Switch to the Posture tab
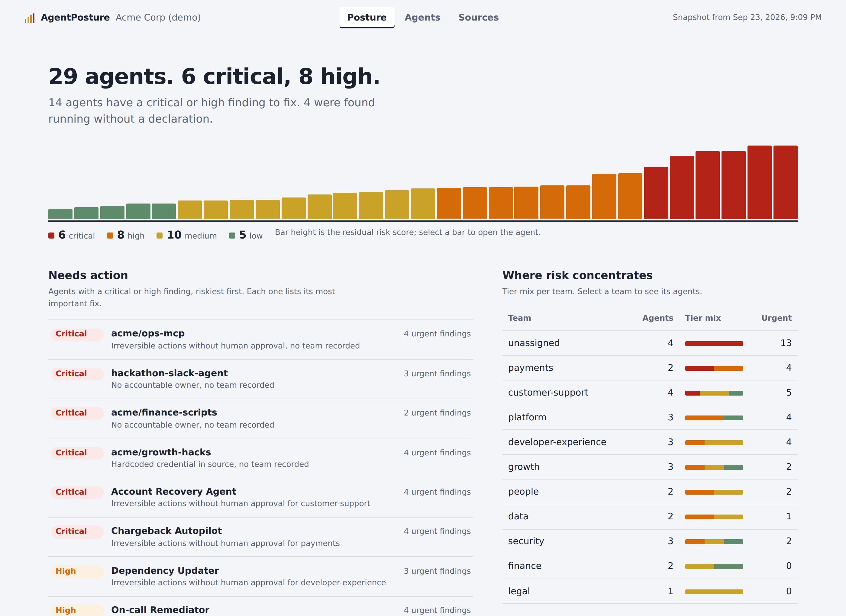This screenshot has width=846, height=616. 367,18
